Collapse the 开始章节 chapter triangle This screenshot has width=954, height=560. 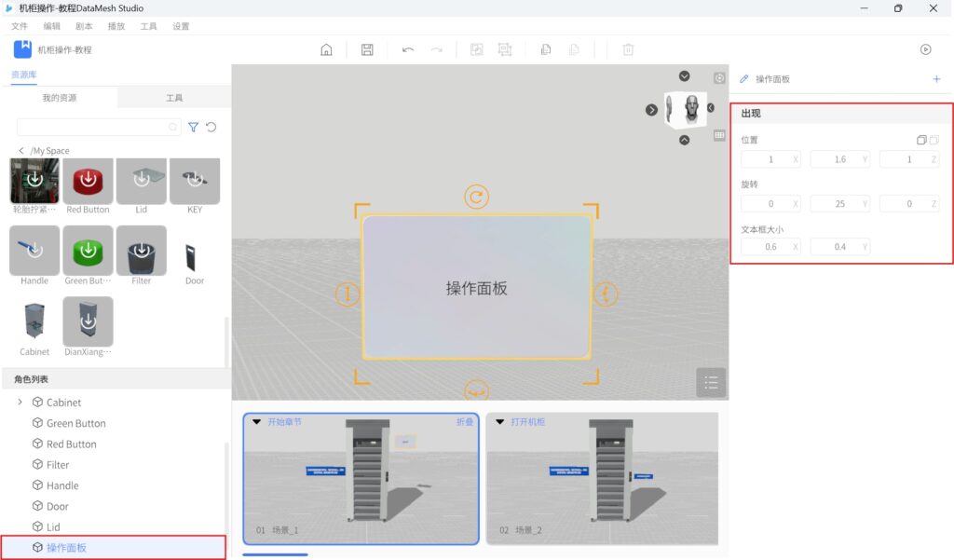256,422
